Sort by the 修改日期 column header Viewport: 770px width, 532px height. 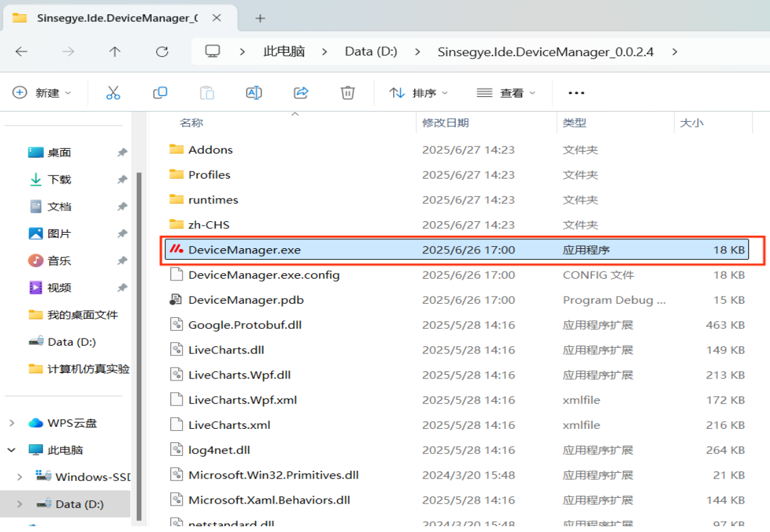coord(445,123)
